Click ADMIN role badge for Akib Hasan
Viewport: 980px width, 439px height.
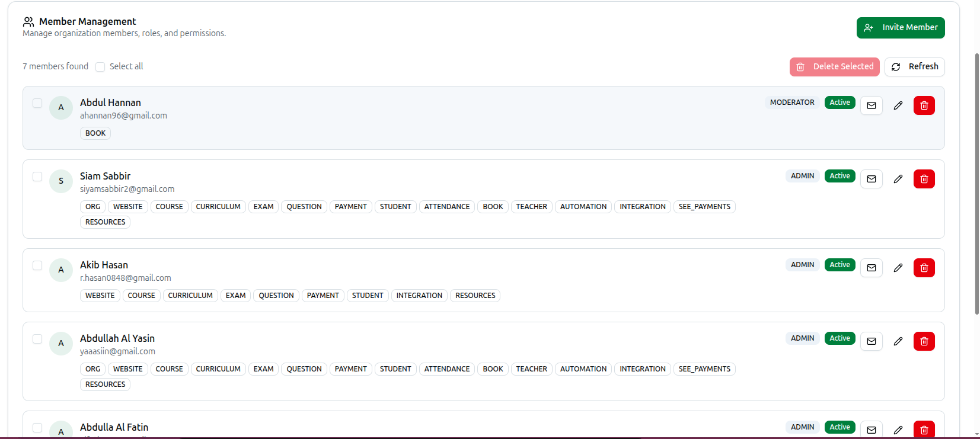click(x=803, y=265)
